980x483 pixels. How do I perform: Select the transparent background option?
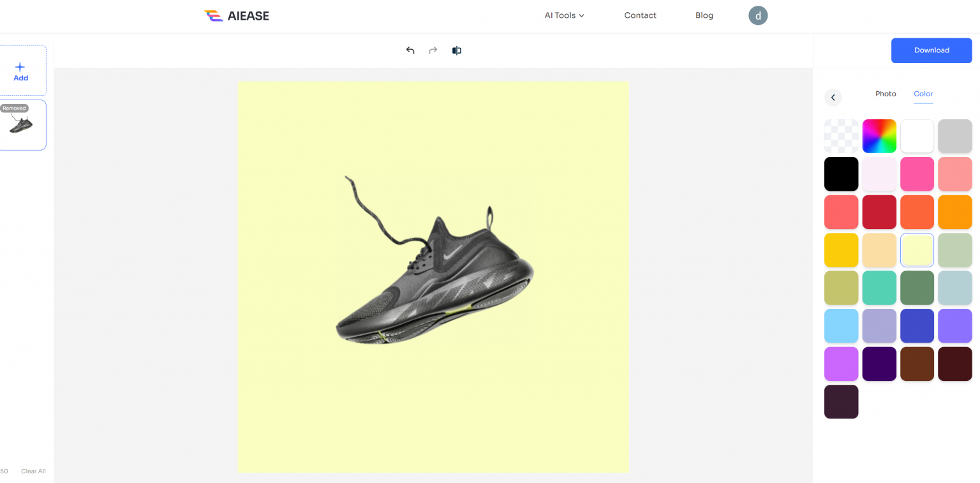click(x=841, y=135)
